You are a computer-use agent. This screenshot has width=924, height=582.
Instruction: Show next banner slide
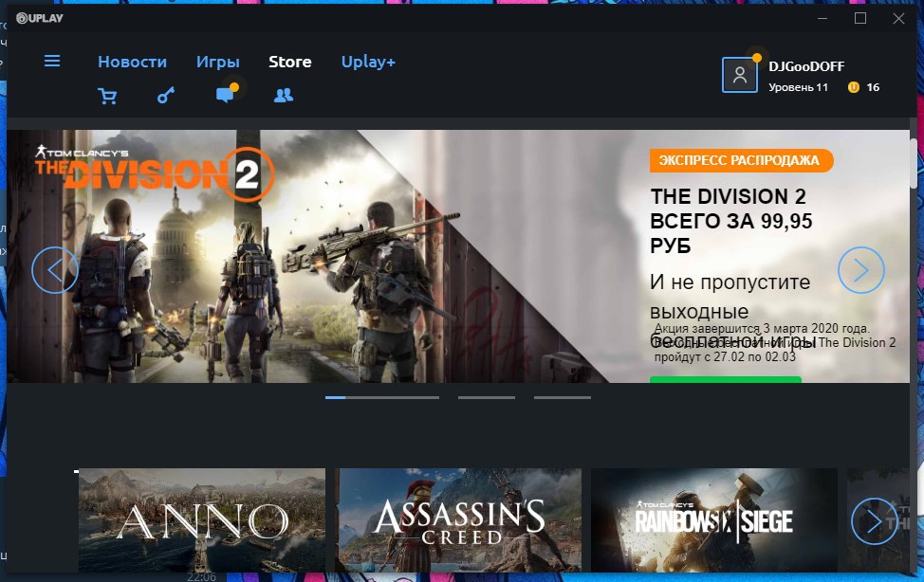point(861,270)
